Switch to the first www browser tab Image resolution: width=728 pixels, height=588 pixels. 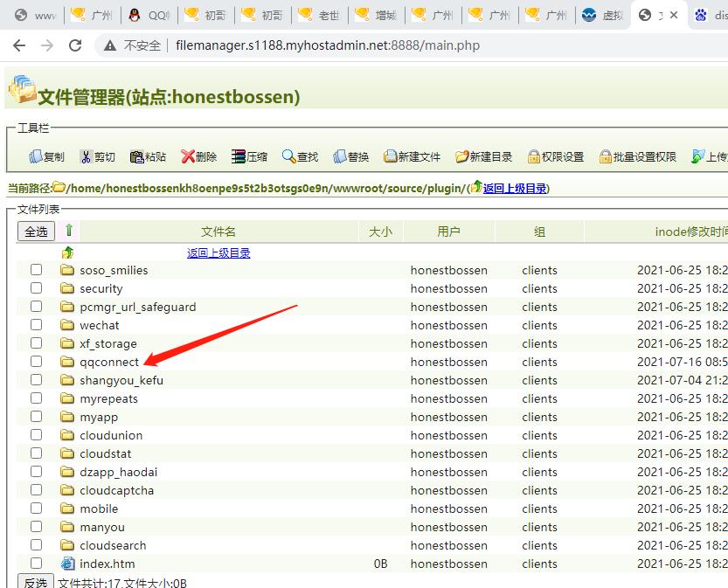[35, 16]
